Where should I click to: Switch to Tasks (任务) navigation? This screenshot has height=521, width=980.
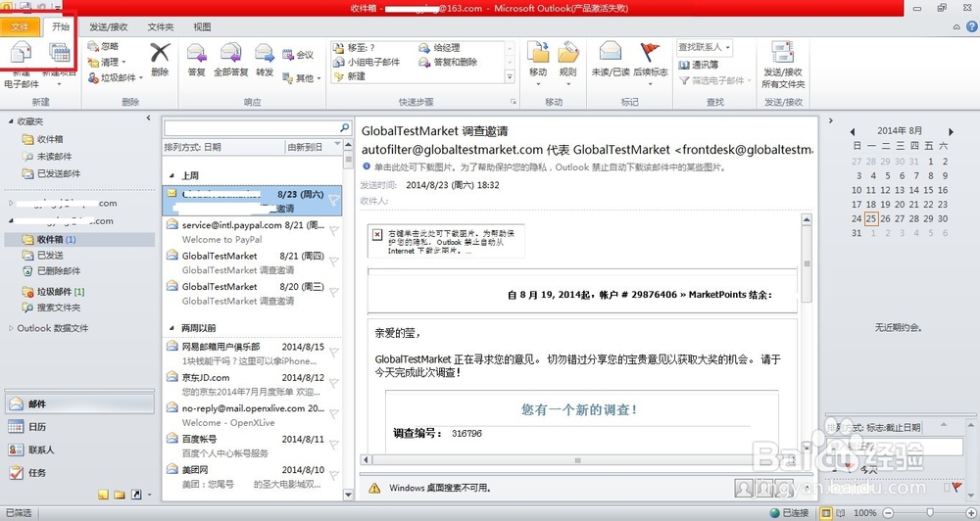79,473
